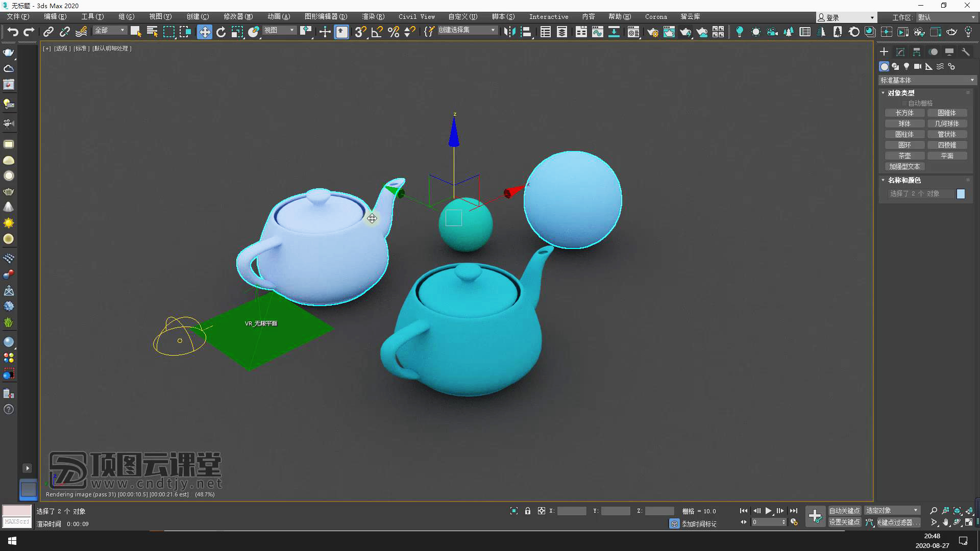This screenshot has width=980, height=551.
Task: Select the Lights category icon in Create panel
Action: [x=906, y=66]
